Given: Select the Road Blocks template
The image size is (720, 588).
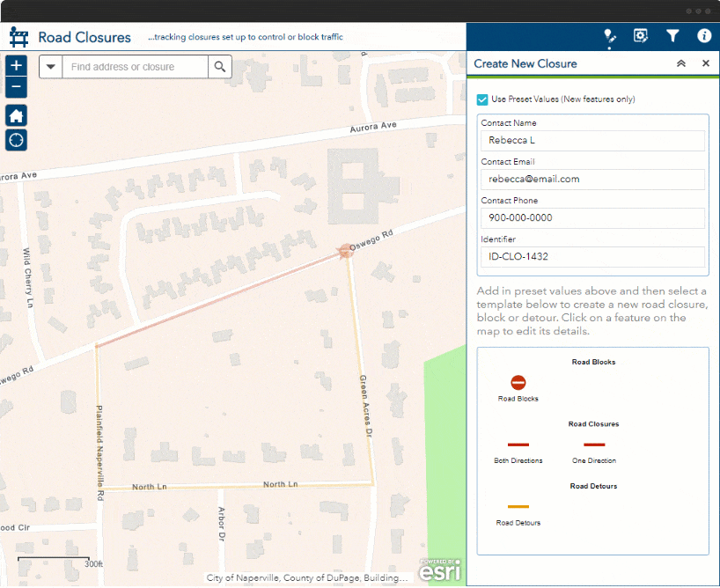Looking at the screenshot, I should point(518,388).
